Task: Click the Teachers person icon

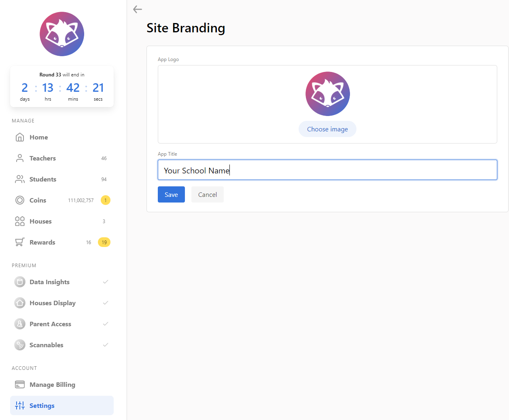Action: coord(20,158)
